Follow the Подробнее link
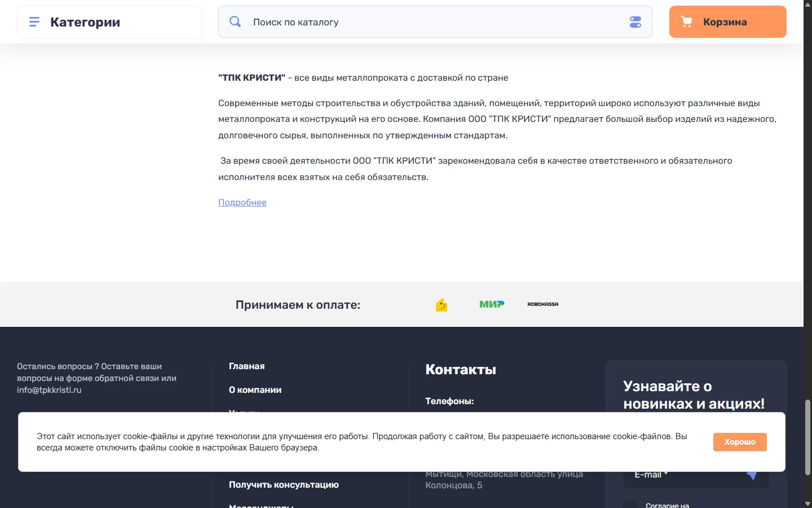812x508 pixels. pos(242,202)
